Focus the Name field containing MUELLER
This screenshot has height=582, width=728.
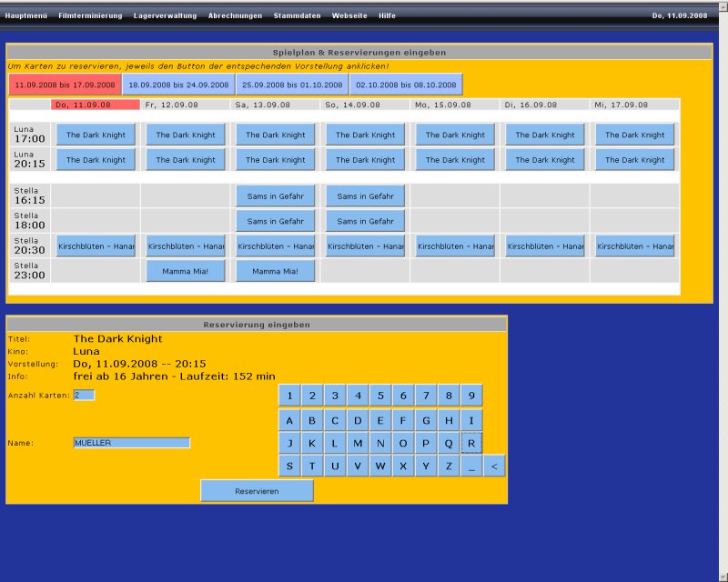(x=132, y=443)
